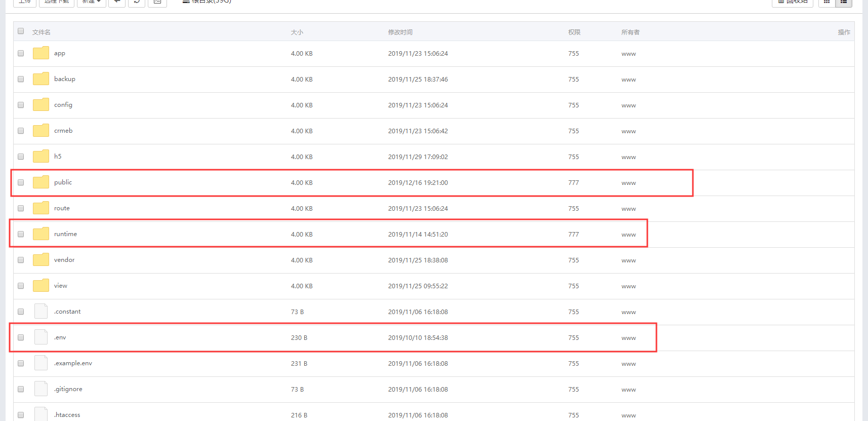868x421 pixels.
Task: Click the .env file icon
Action: point(41,337)
